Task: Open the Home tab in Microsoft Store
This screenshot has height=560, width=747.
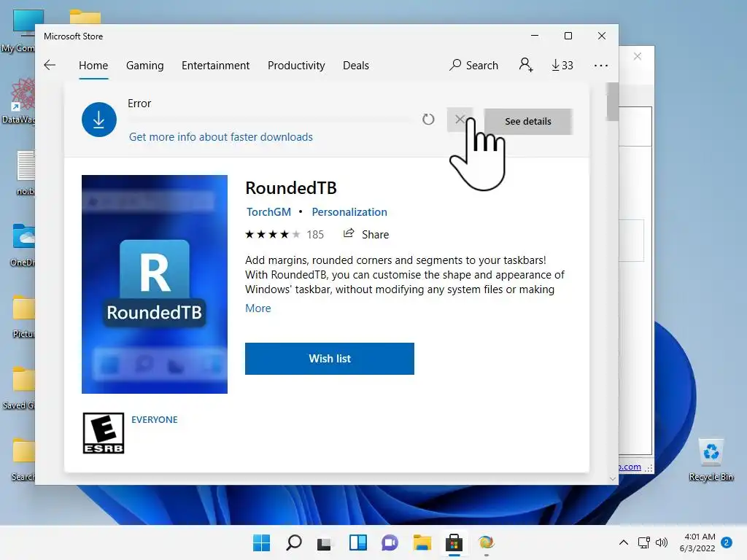Action: pos(93,65)
